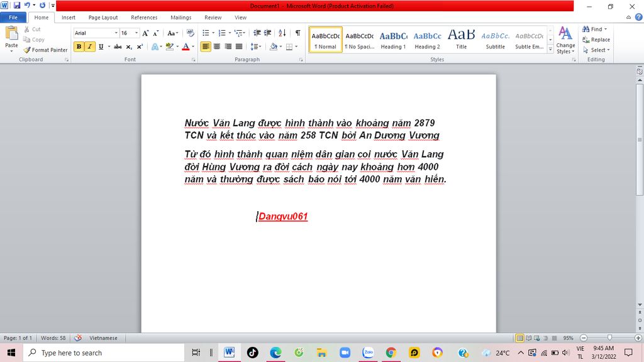The width and height of the screenshot is (644, 362).
Task: Click the proofing errors icon in status bar
Action: tap(77, 337)
